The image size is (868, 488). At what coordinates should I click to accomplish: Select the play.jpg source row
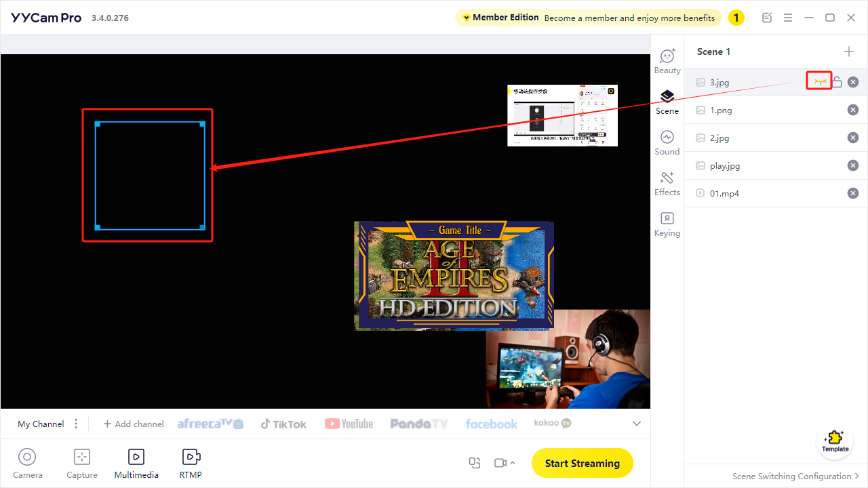tap(776, 165)
